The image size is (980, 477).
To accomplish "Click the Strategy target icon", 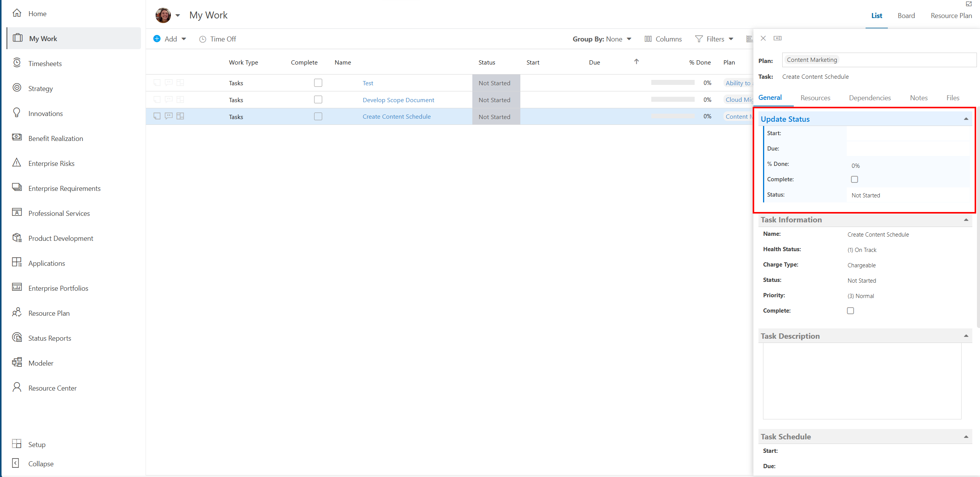I will [x=17, y=88].
